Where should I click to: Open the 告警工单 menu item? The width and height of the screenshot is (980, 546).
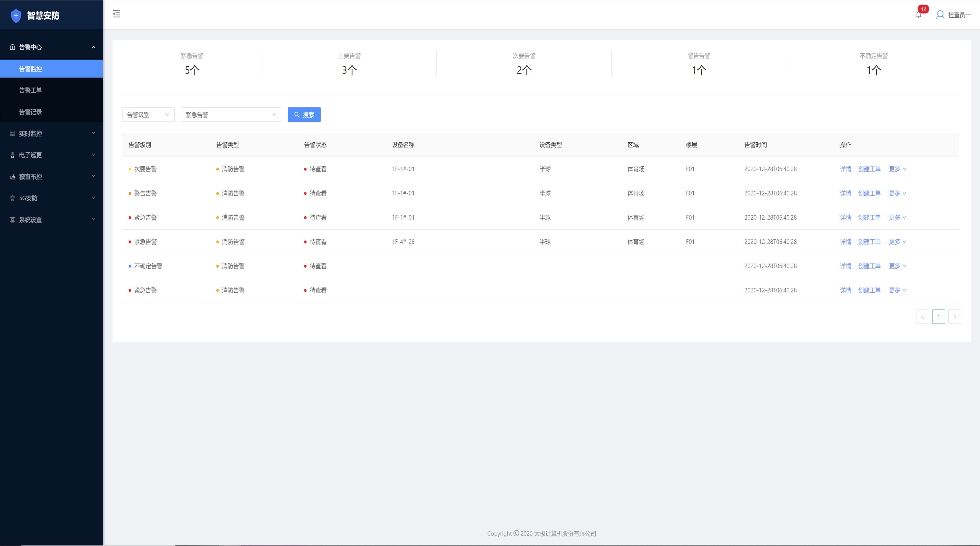(x=51, y=91)
